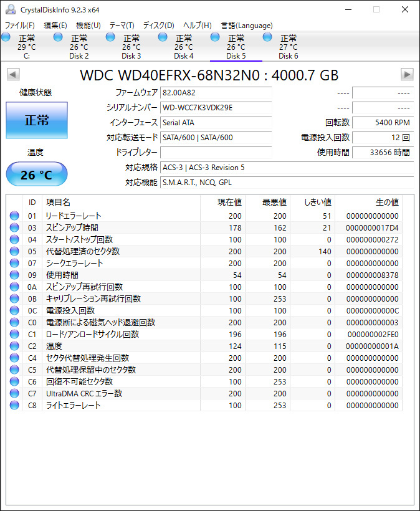Click the 5400 RPM rotation field
The width and height of the screenshot is (420, 511).
(x=383, y=123)
